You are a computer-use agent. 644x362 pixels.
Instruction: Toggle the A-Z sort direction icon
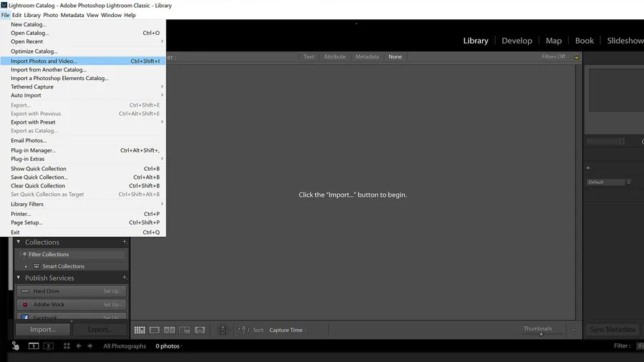coord(243,330)
